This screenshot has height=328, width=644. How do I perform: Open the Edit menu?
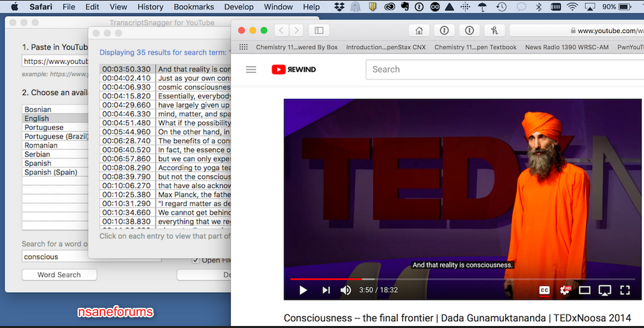point(92,7)
